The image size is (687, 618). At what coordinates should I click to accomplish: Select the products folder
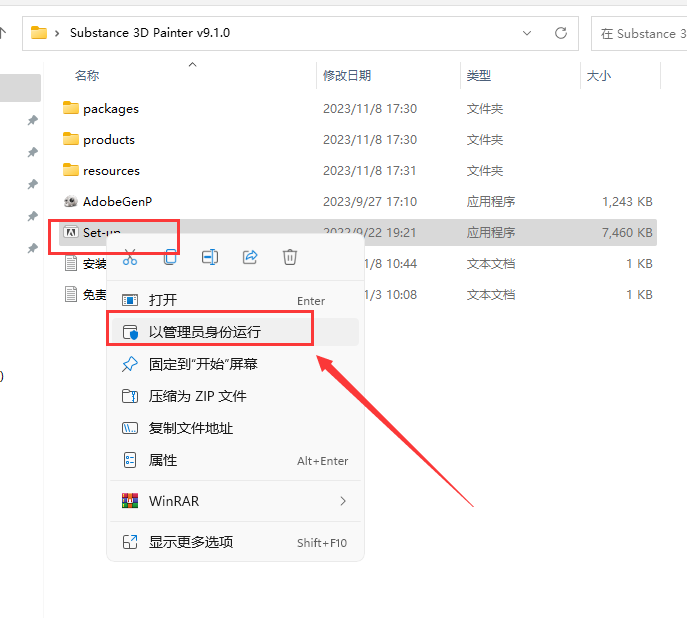(109, 140)
